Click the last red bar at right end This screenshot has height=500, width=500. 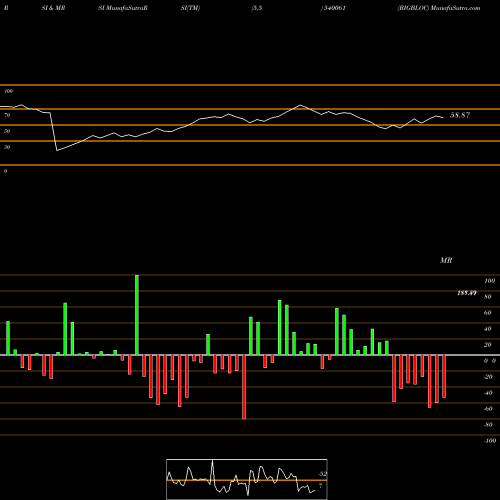point(444,376)
